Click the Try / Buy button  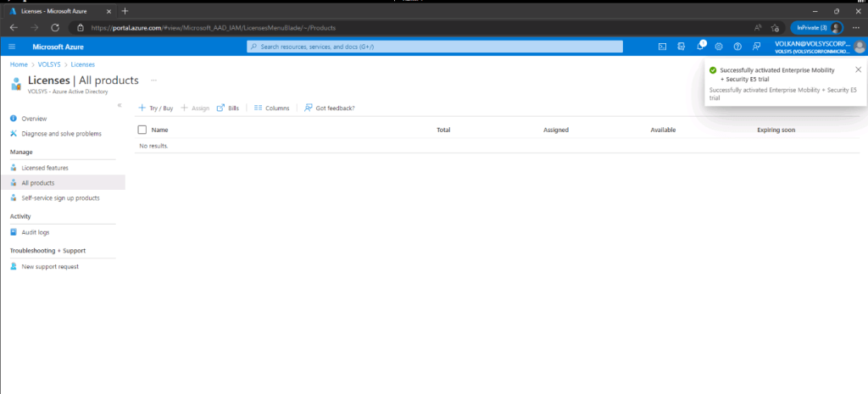click(156, 108)
